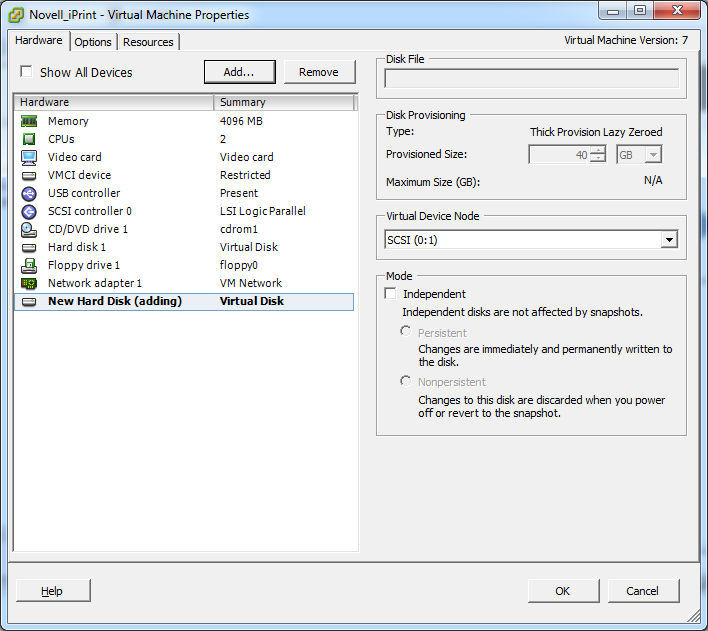This screenshot has height=631, width=708.
Task: Switch to the Resources tab
Action: (x=148, y=42)
